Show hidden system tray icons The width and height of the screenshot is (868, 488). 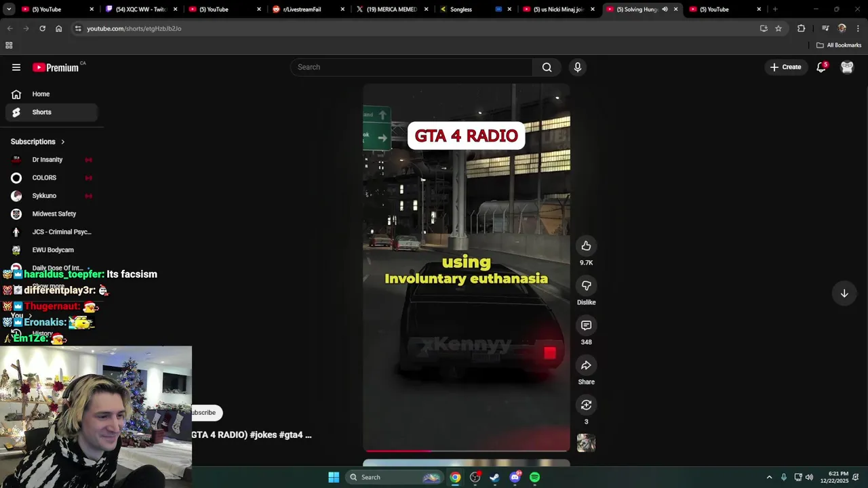pos(769,477)
